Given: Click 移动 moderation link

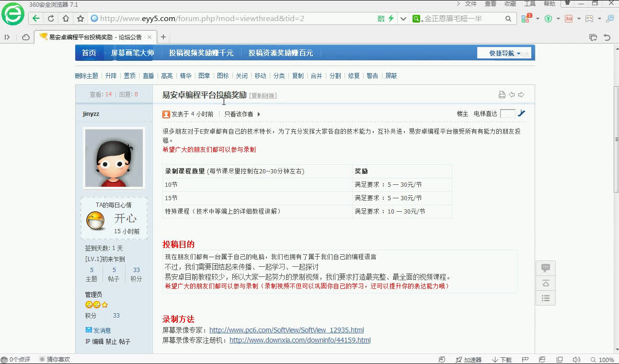Looking at the screenshot, I should click(261, 76).
